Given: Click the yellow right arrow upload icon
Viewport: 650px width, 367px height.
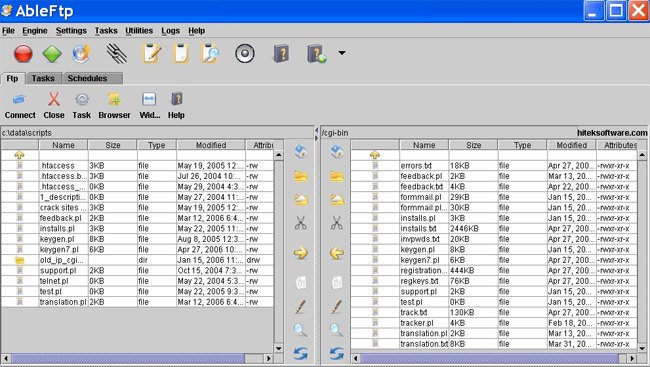Looking at the screenshot, I should click(x=301, y=253).
